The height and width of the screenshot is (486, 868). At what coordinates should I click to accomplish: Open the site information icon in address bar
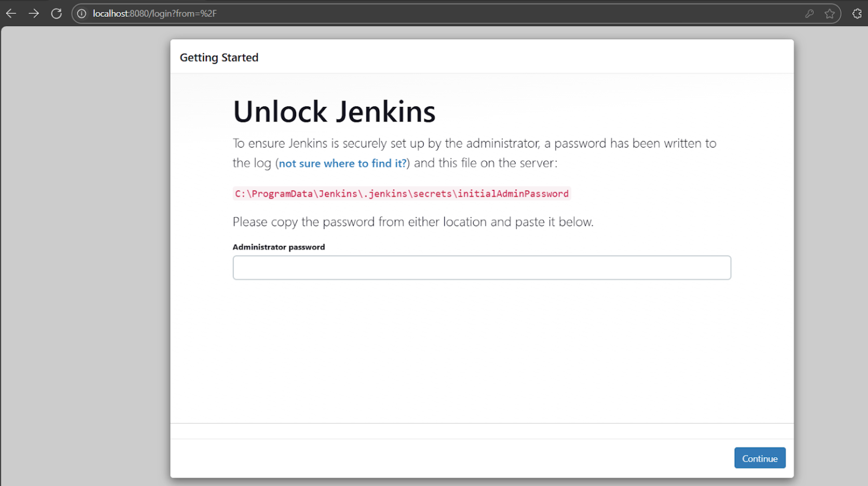[83, 13]
